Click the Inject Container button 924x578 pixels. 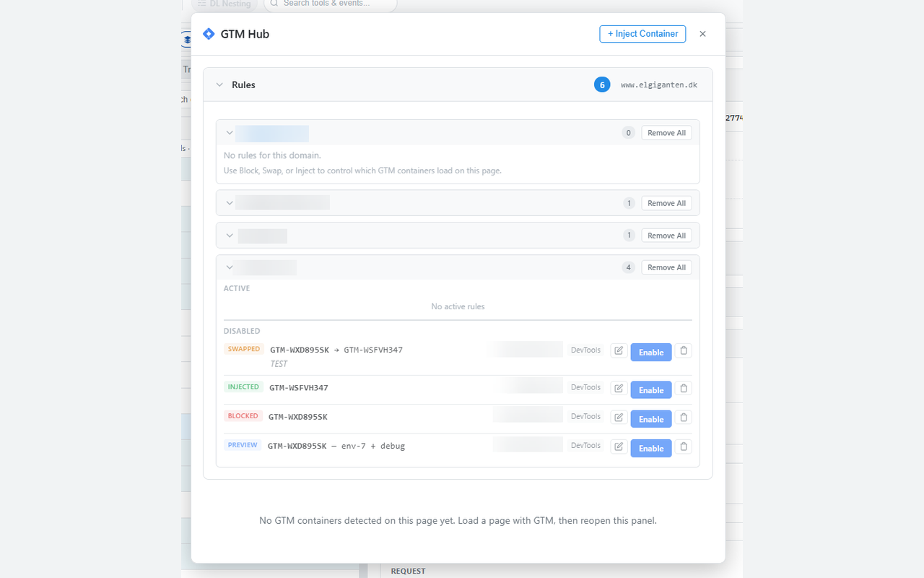point(642,34)
